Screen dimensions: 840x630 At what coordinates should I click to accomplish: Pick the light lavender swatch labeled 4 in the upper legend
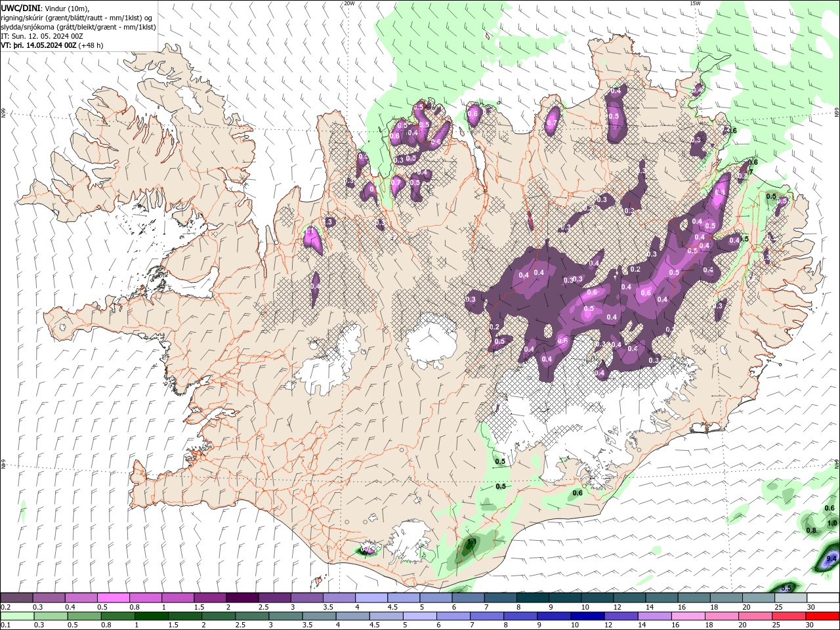point(371,597)
